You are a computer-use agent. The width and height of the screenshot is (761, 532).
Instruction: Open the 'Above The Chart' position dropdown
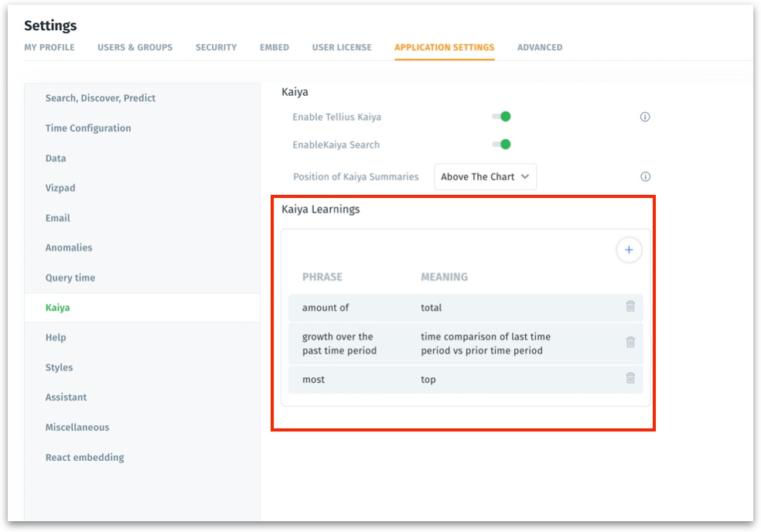point(485,176)
